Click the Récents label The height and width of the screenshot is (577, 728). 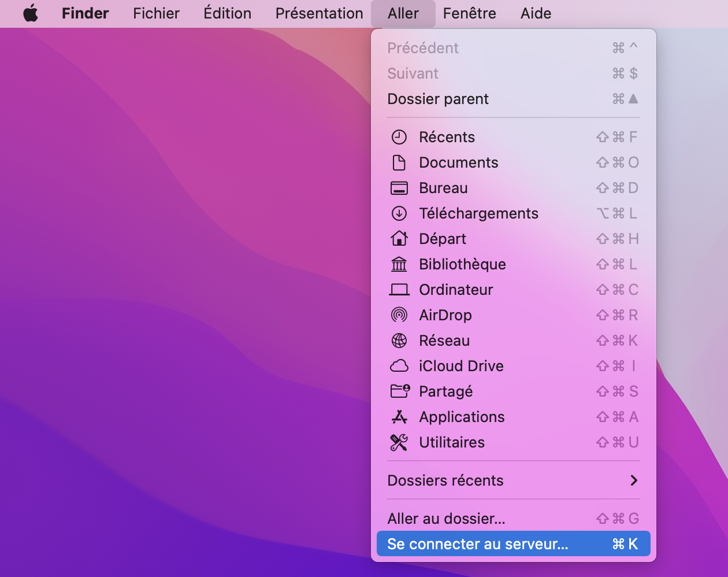pos(447,137)
